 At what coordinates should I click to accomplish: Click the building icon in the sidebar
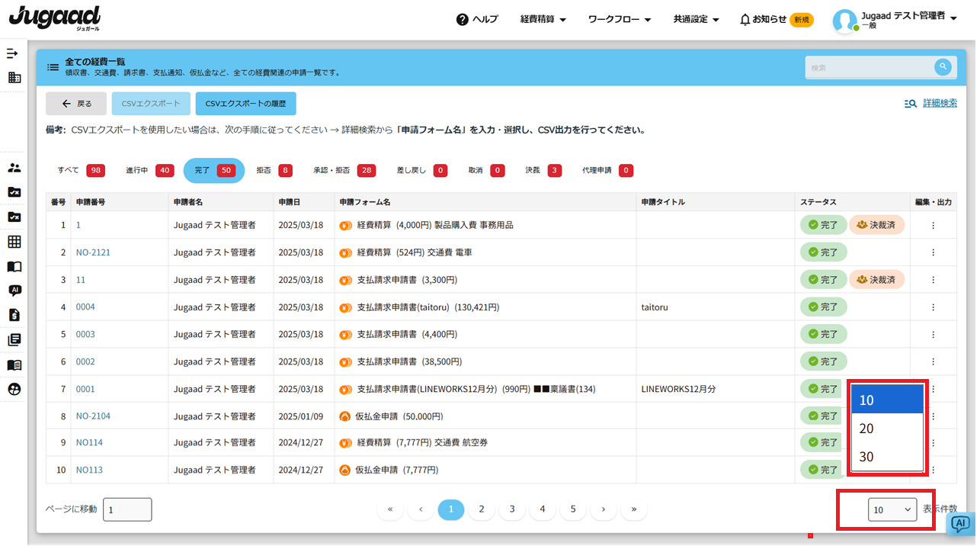(x=14, y=78)
